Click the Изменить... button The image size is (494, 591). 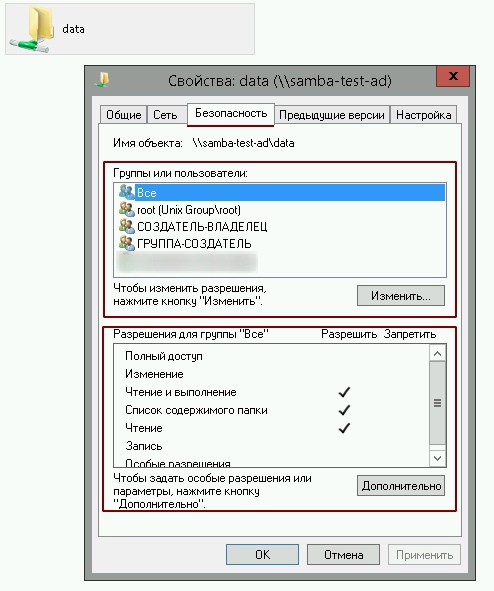point(401,296)
